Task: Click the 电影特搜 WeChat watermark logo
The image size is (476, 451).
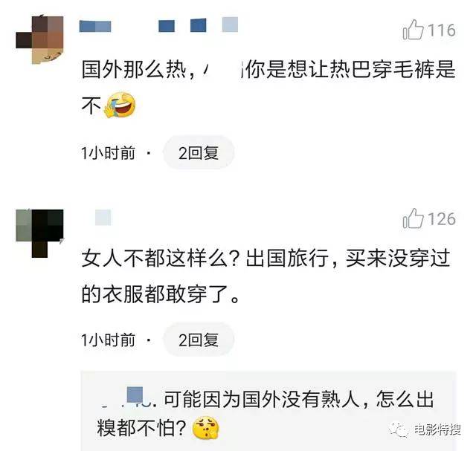Action: [398, 429]
